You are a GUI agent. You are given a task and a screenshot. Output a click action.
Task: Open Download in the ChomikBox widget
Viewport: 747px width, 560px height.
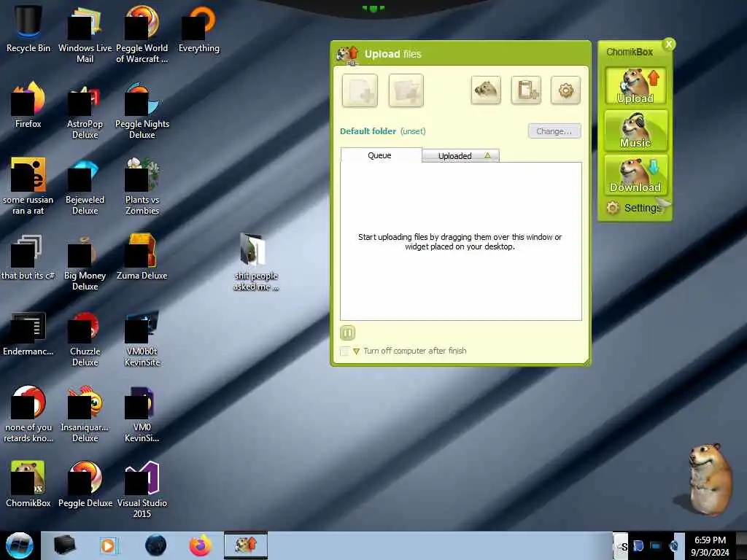(635, 175)
